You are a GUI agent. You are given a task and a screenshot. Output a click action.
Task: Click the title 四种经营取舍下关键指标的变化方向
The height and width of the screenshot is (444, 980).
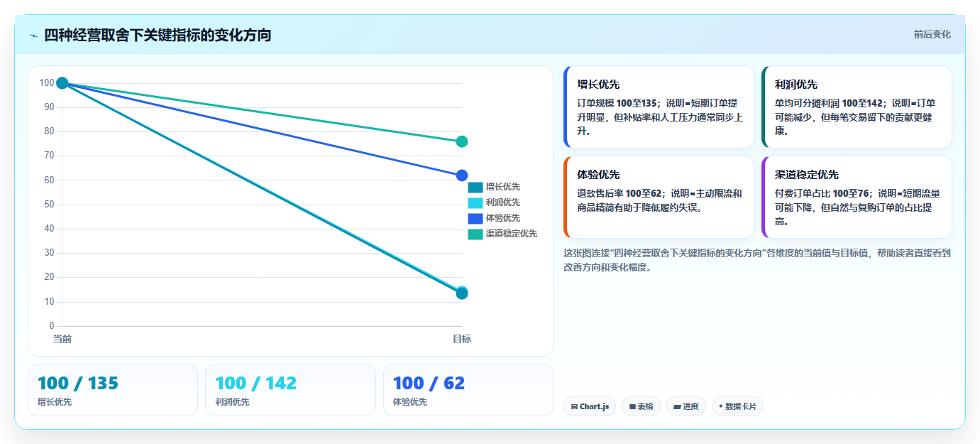click(158, 35)
